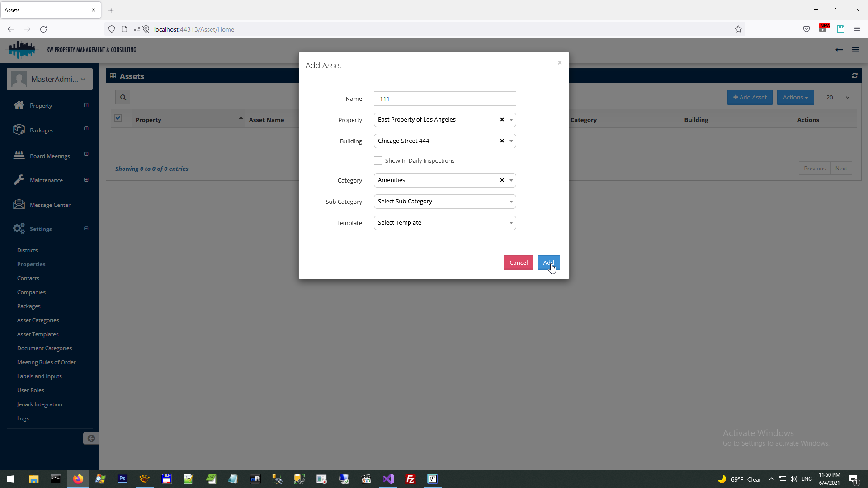Screen dimensions: 868x488
Task: Click the refresh icon in Assets header
Action: [854, 76]
